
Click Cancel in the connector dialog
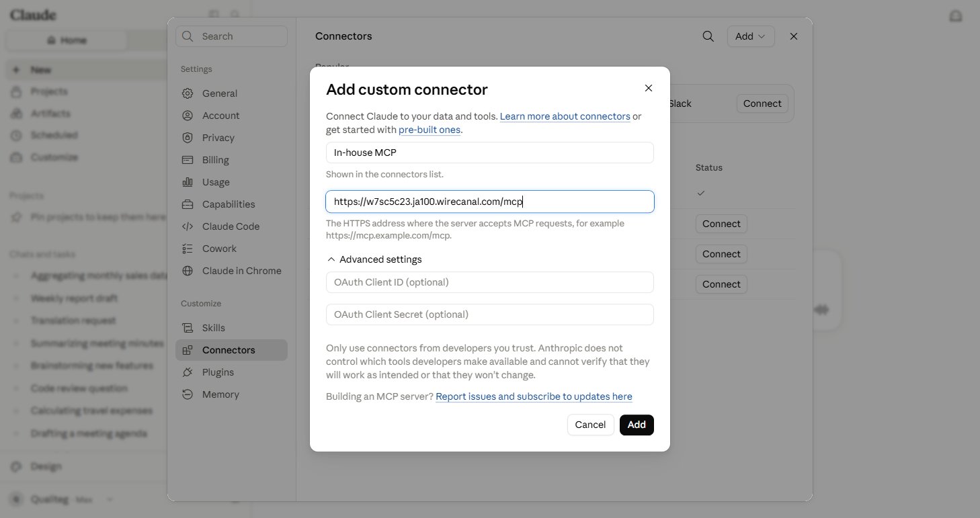tap(590, 425)
